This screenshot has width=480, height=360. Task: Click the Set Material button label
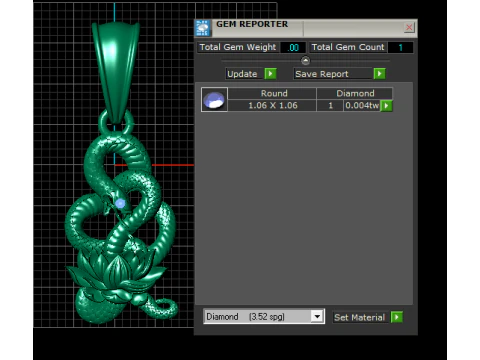tap(360, 317)
